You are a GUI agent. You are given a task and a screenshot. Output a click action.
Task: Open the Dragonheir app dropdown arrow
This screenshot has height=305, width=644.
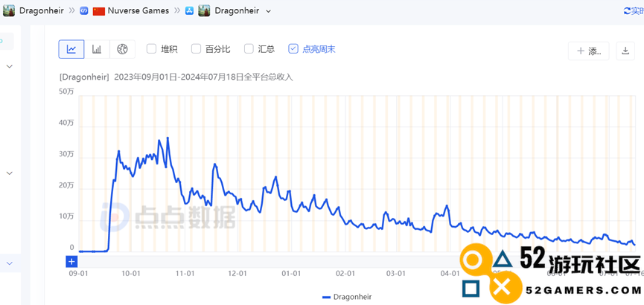(269, 11)
